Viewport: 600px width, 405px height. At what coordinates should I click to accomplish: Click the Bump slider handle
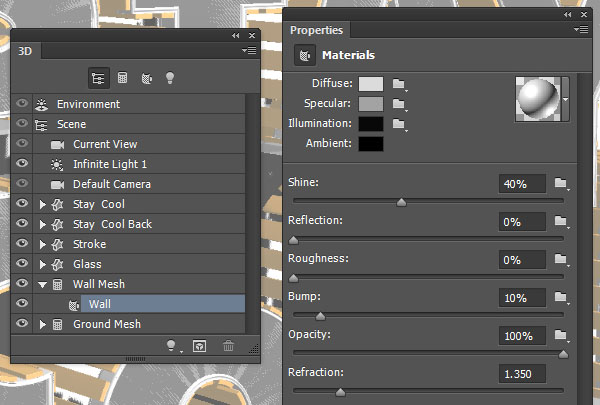point(320,316)
